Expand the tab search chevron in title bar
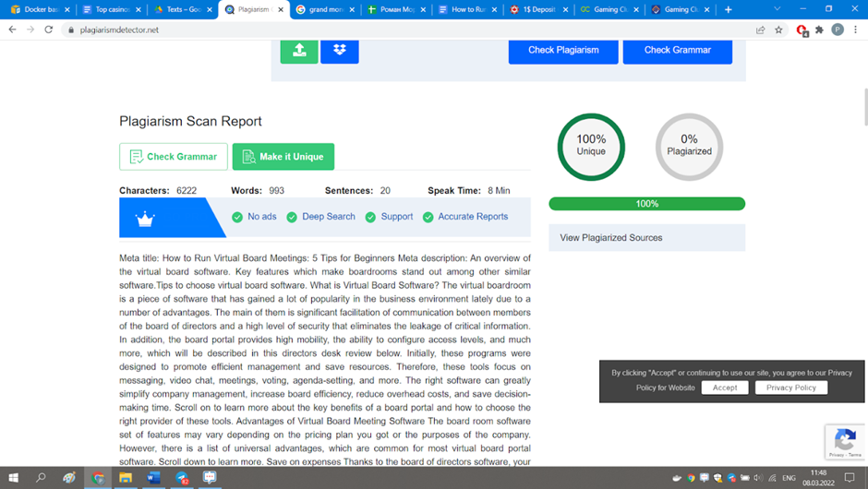The width and height of the screenshot is (868, 489). pos(777,9)
